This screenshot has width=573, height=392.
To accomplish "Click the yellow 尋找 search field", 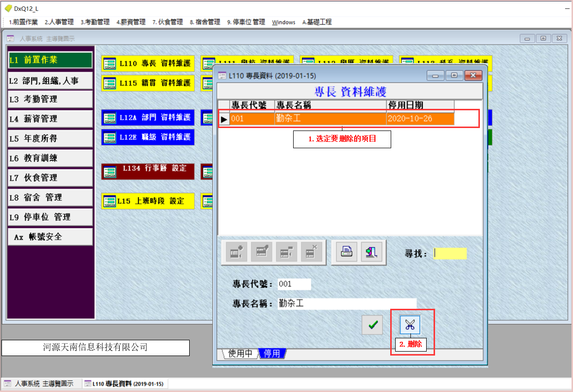I will tap(450, 254).
